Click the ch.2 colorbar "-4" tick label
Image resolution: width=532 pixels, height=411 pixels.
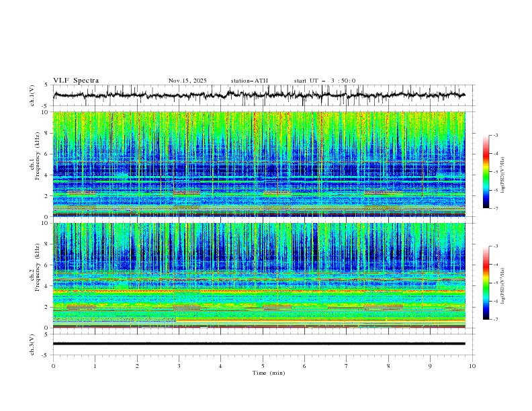(496, 265)
